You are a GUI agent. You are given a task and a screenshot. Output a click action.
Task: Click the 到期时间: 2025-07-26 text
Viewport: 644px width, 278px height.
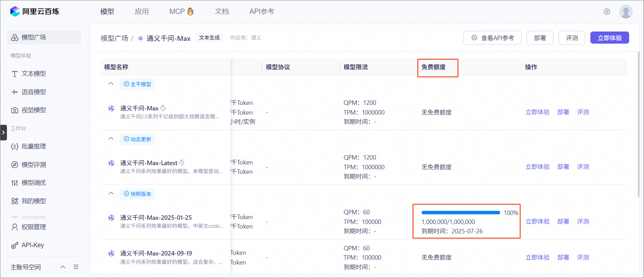tap(452, 231)
